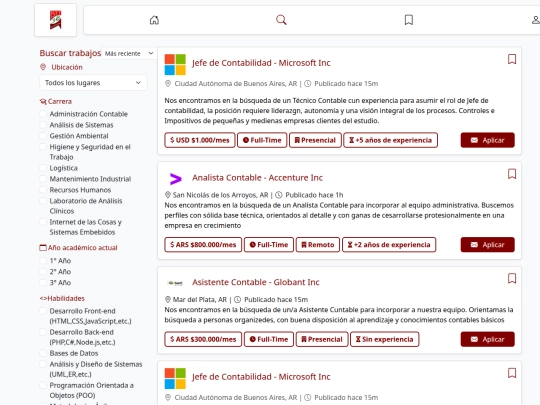Screen dimensions: 540x405
Task: Check Desarrollo Front-end skill
Action: click(43, 311)
